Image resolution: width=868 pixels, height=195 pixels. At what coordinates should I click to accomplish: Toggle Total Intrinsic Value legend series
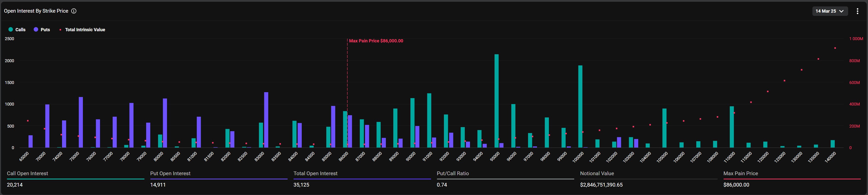82,29
